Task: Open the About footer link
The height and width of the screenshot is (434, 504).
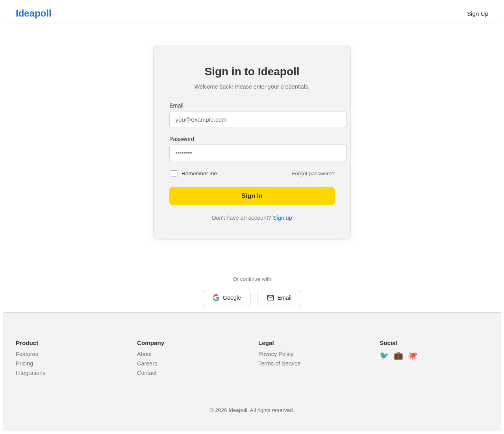Action: (145, 354)
